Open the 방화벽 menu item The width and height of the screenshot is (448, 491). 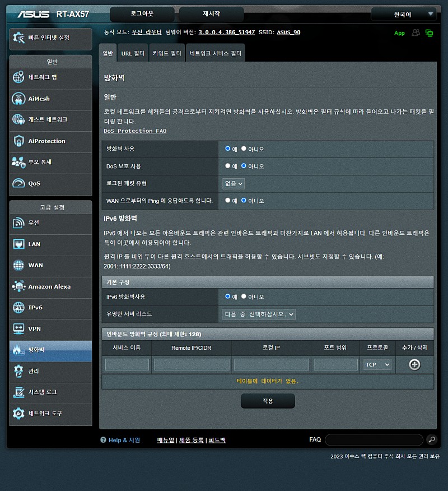(x=51, y=351)
